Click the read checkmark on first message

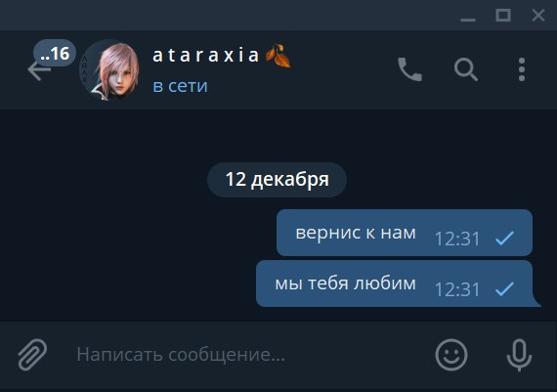click(504, 239)
